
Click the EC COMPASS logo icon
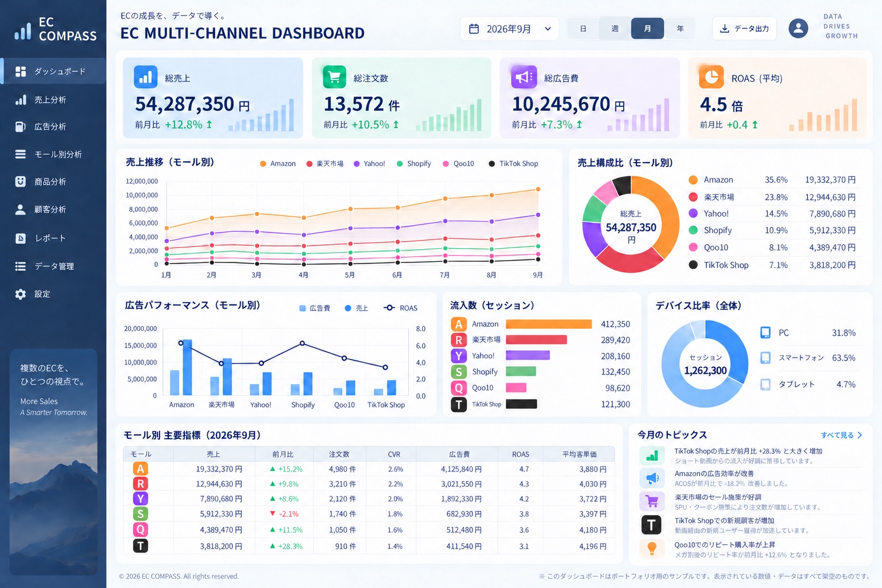point(23,31)
